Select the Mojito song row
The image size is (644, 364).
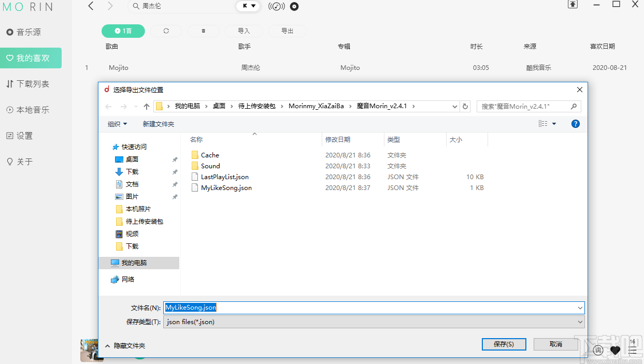click(x=357, y=68)
